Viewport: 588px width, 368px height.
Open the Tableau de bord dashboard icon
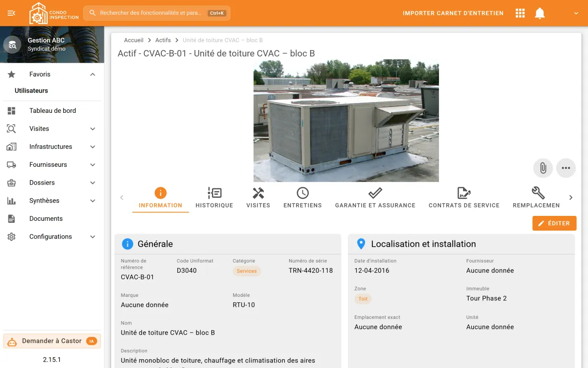click(11, 111)
